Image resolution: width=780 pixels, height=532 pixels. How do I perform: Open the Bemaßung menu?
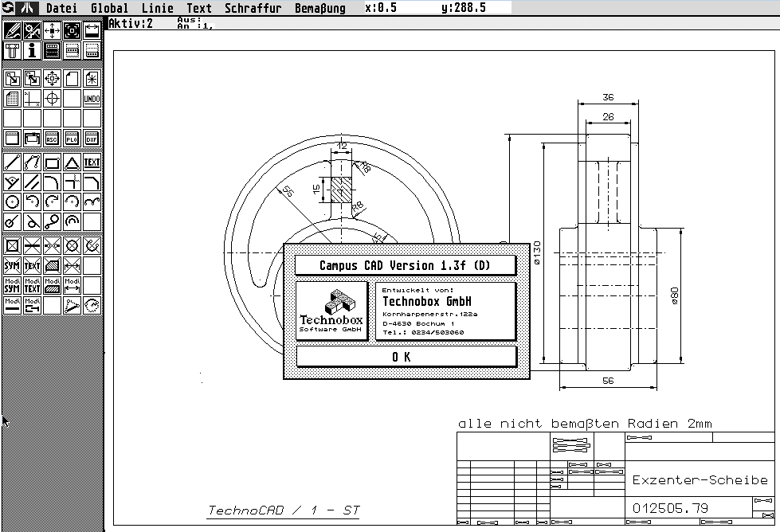pyautogui.click(x=319, y=8)
